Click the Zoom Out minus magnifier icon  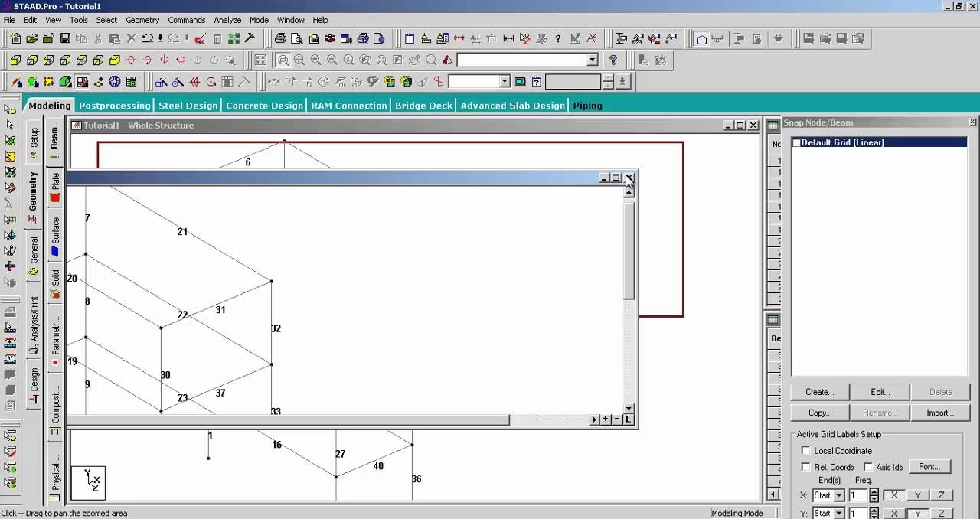point(332,60)
